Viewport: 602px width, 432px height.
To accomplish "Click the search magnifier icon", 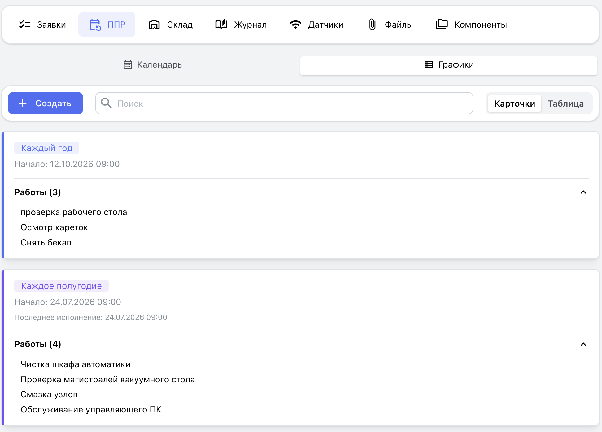I will click(106, 103).
